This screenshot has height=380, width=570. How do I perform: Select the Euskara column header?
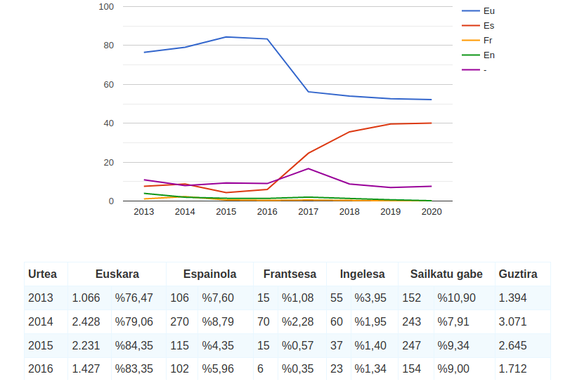pos(117,274)
